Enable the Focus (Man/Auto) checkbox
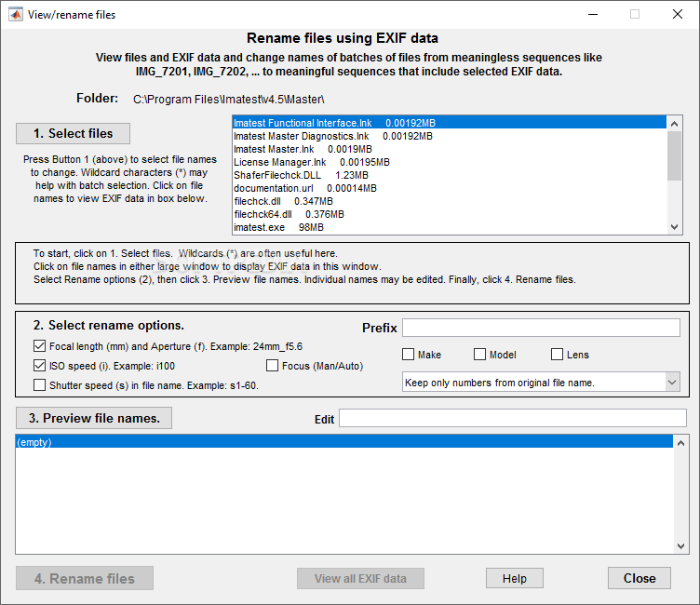The image size is (700, 605). [272, 366]
